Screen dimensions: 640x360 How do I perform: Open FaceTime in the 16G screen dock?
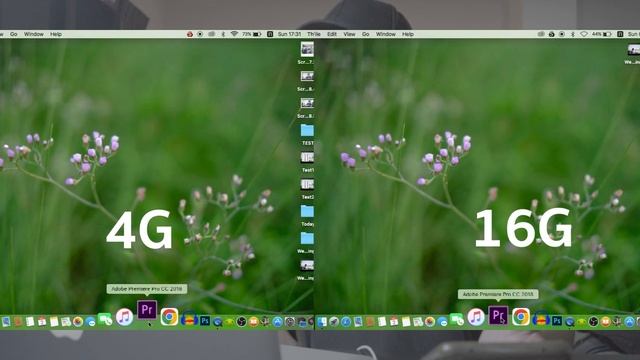click(x=457, y=319)
